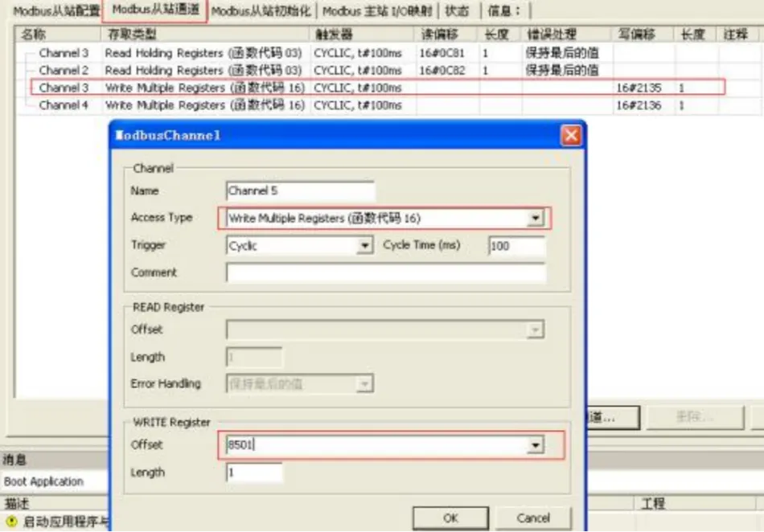This screenshot has width=764, height=532.
Task: Confirm channel settings with OK
Action: tap(450, 518)
